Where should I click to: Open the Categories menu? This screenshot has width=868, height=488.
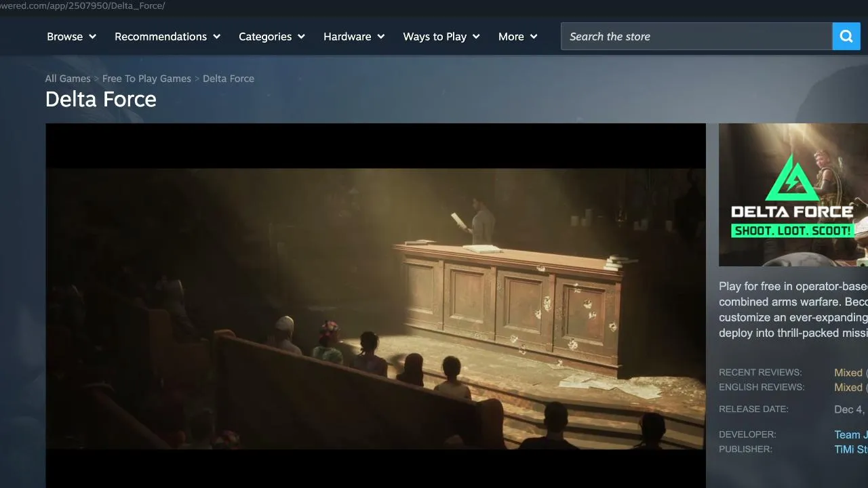pos(272,37)
